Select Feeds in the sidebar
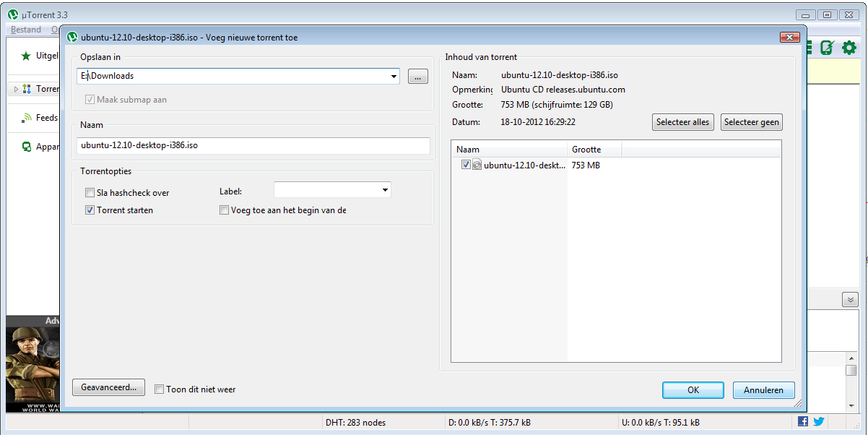The height and width of the screenshot is (435, 868). pos(47,118)
